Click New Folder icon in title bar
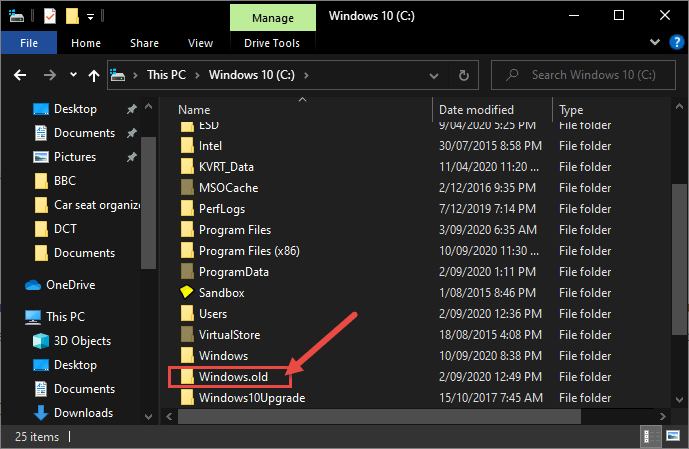Image resolution: width=689 pixels, height=449 pixels. [x=72, y=17]
